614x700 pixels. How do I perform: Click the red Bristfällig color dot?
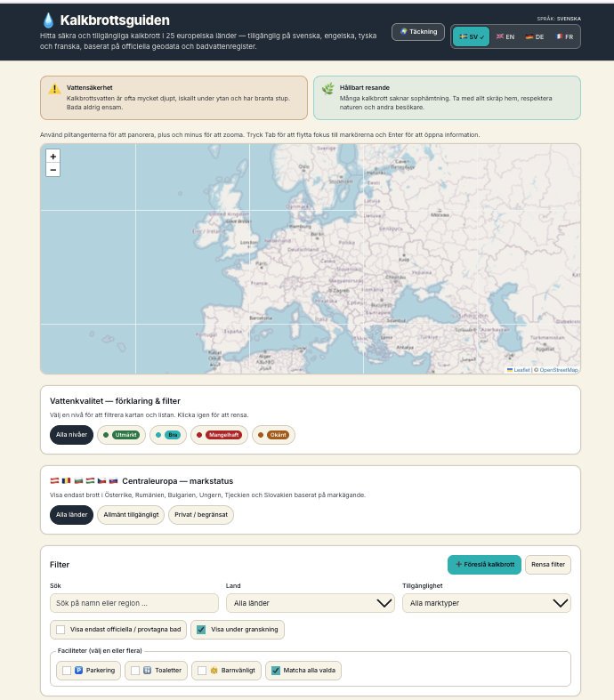(199, 435)
